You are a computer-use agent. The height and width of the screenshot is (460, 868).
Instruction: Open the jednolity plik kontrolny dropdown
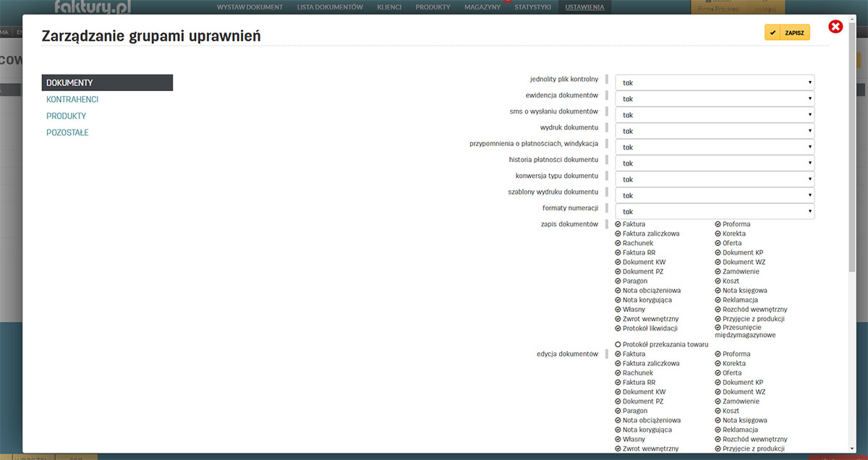[x=714, y=82]
